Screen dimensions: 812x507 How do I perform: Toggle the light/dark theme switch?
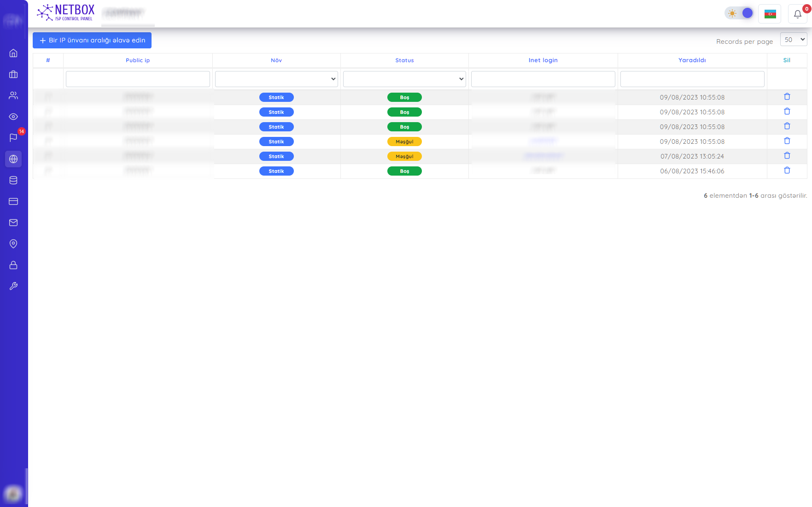point(739,13)
